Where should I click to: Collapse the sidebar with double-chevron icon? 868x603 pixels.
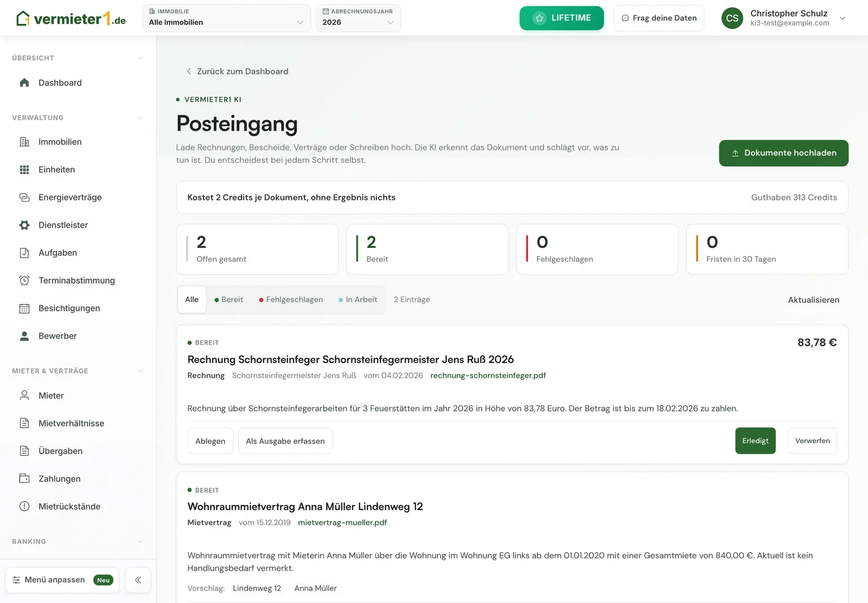tap(138, 580)
